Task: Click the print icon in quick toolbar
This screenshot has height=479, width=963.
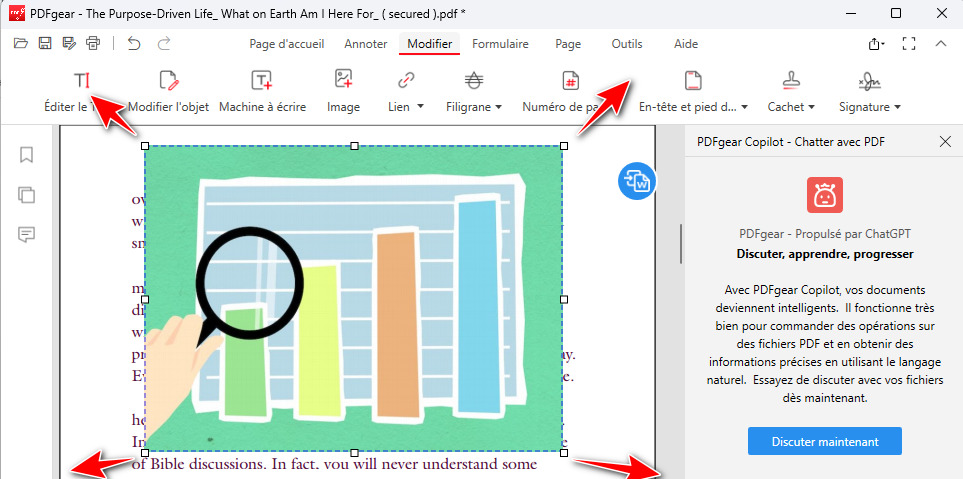Action: (93, 43)
